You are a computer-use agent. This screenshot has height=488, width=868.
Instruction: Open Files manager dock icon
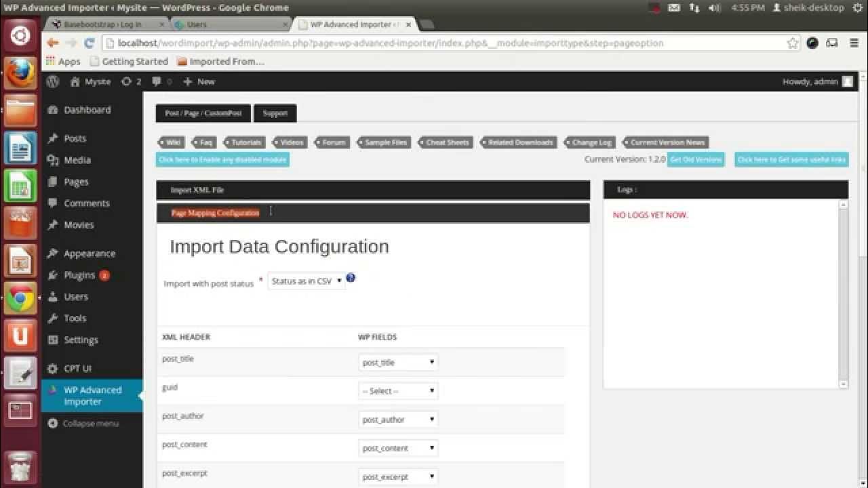tap(20, 110)
